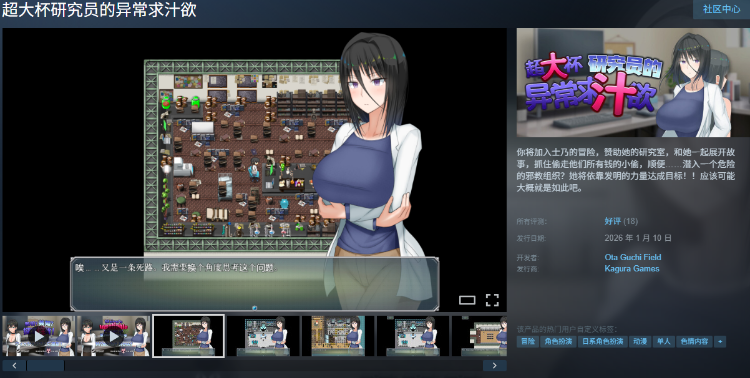The width and height of the screenshot is (750, 378).
Task: Click the game header capsule image
Action: tap(633, 82)
